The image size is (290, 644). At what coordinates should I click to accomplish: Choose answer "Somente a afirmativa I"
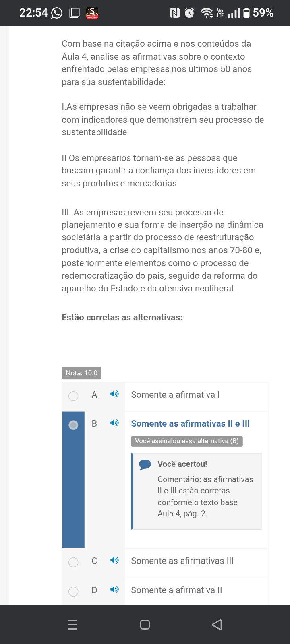[175, 395]
